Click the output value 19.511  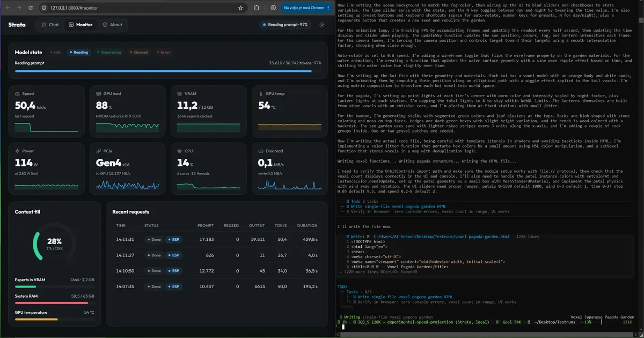pos(258,239)
